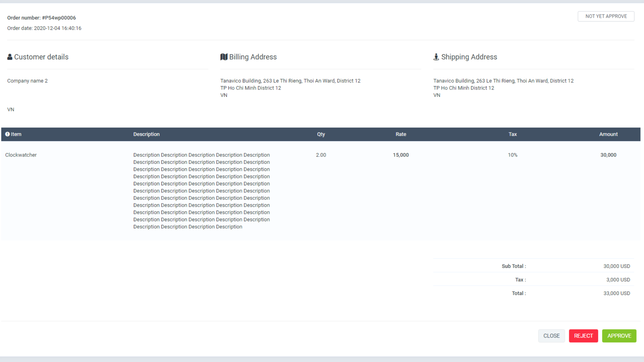Click the map icon next to Billing Address

tap(224, 57)
